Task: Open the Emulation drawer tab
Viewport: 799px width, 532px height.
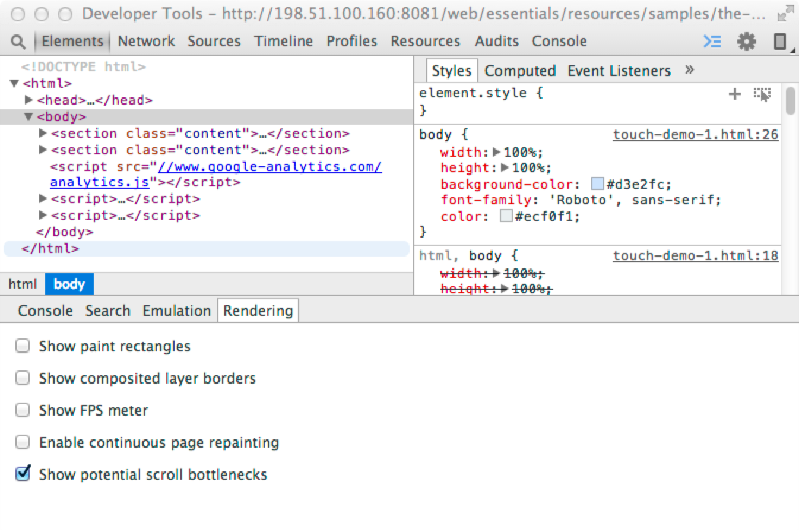Action: tap(176, 311)
